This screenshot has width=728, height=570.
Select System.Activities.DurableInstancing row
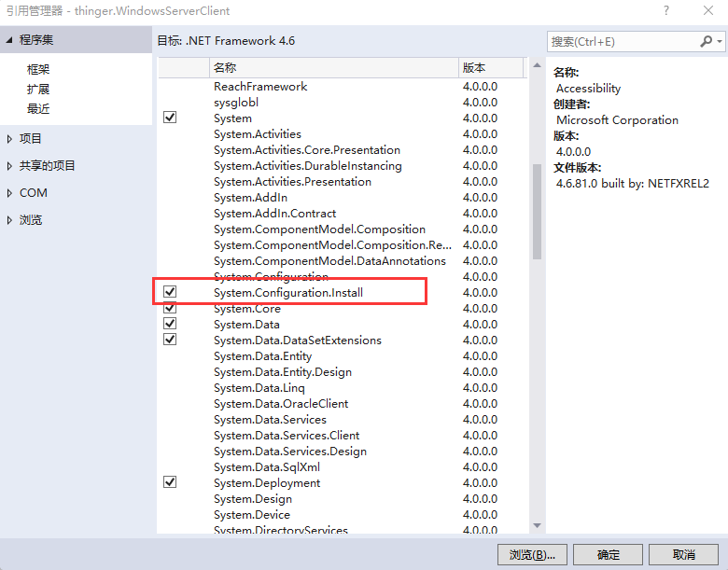pos(343,166)
